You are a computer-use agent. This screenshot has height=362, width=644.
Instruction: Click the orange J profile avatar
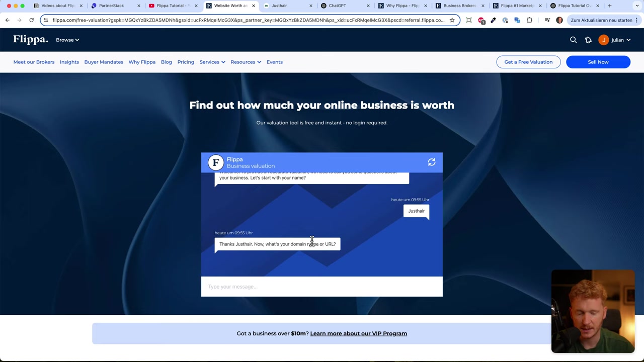tap(603, 40)
